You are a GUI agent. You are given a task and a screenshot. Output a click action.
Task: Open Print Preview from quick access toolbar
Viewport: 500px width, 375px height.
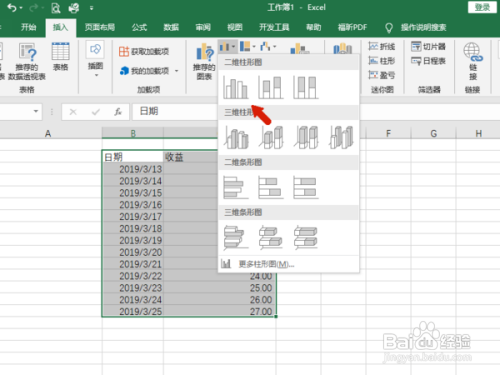coord(55,7)
